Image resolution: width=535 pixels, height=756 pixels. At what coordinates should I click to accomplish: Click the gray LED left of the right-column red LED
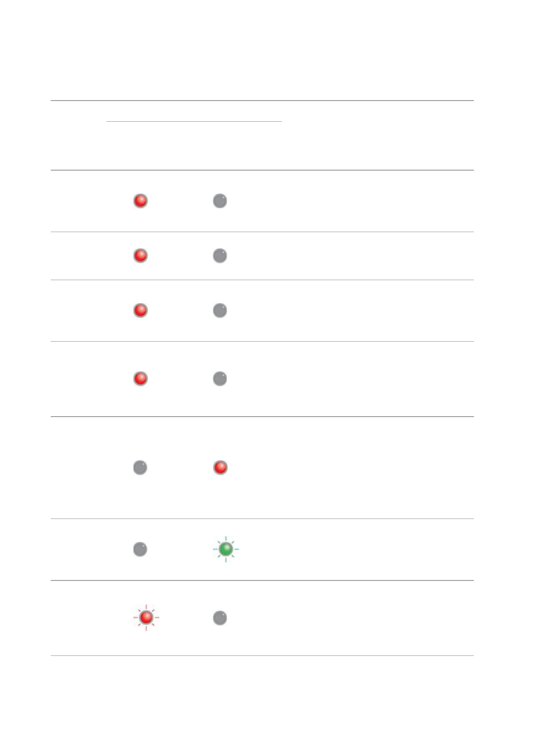click(140, 468)
